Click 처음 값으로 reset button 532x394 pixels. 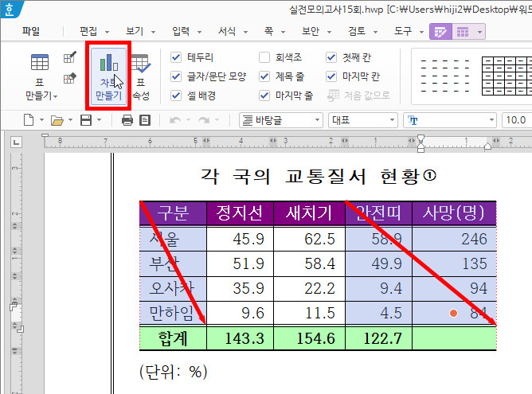pos(358,96)
